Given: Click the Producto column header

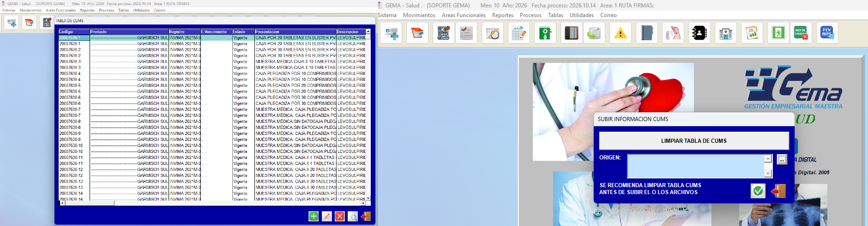Looking at the screenshot, I should 129,32.
